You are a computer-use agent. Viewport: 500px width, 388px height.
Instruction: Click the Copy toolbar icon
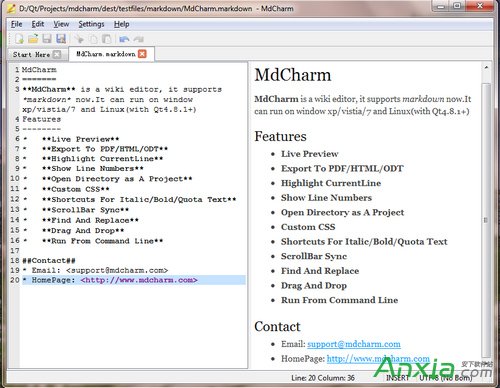pyautogui.click(x=93, y=39)
